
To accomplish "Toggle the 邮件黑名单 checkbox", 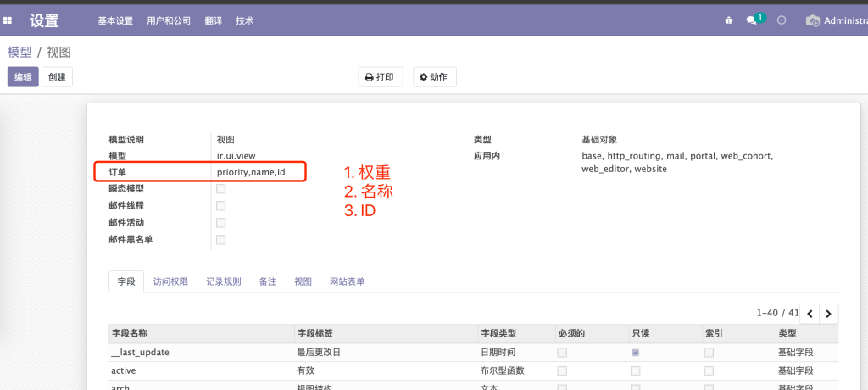I will [221, 240].
